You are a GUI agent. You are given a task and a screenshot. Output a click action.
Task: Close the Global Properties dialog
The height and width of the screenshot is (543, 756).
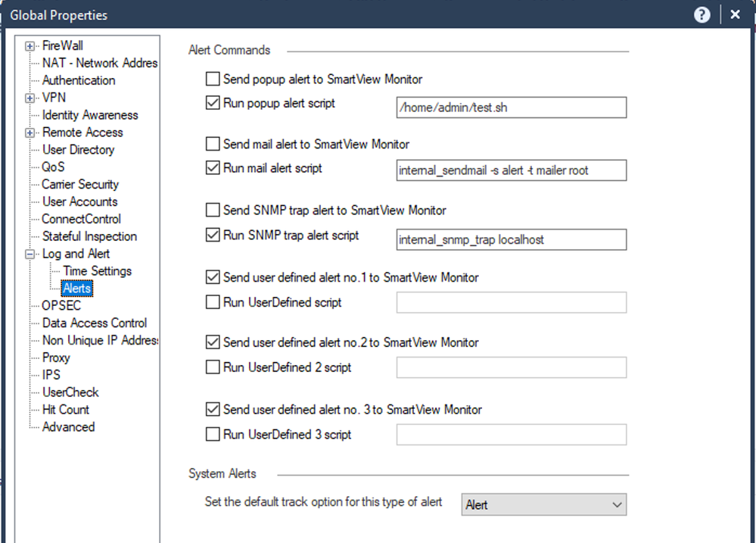tap(735, 14)
